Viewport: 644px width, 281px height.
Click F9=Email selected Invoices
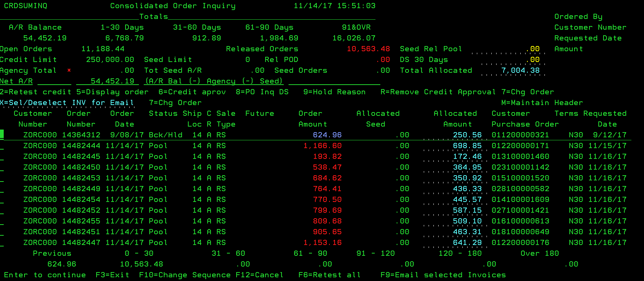pos(443,275)
